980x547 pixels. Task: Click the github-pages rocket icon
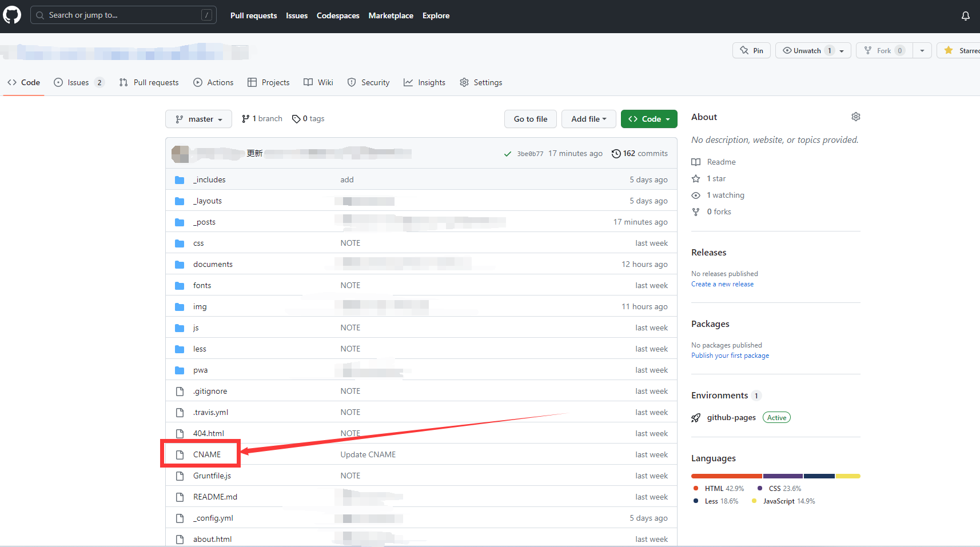pyautogui.click(x=696, y=418)
